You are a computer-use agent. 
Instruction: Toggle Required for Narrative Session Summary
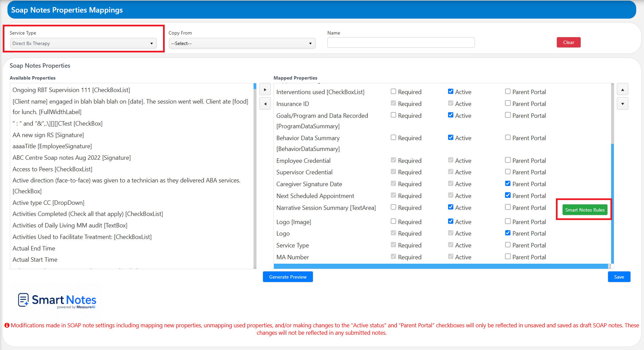coord(393,207)
